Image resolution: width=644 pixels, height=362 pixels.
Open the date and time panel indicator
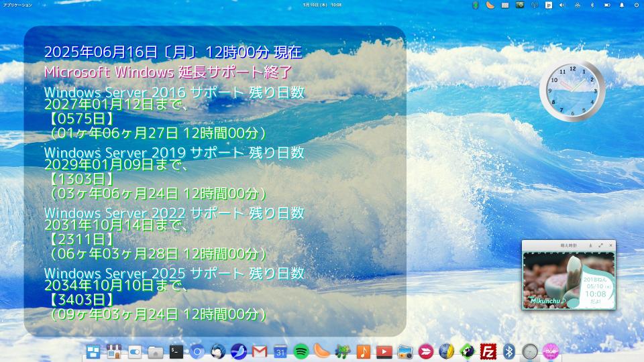point(322,5)
